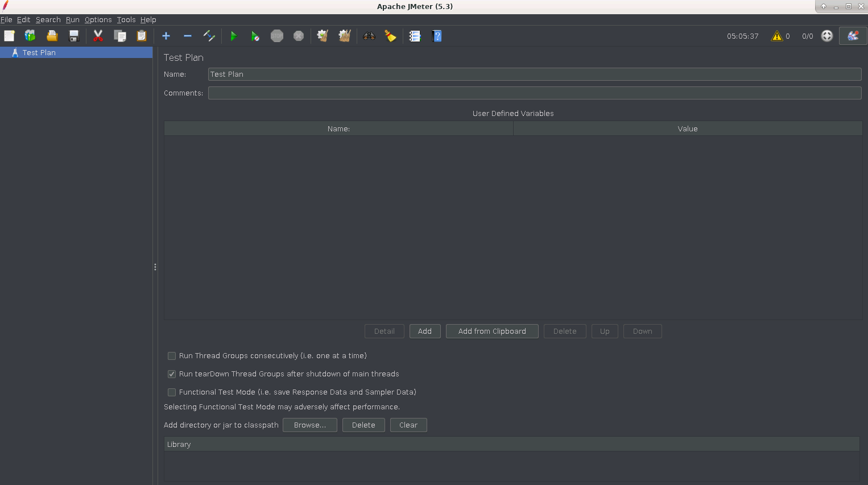
Task: Uncheck Run tearDown Thread Groups checkbox
Action: (x=172, y=374)
